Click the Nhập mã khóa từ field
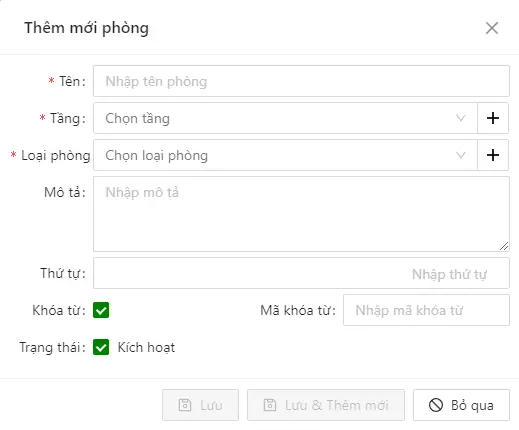 [x=426, y=310]
